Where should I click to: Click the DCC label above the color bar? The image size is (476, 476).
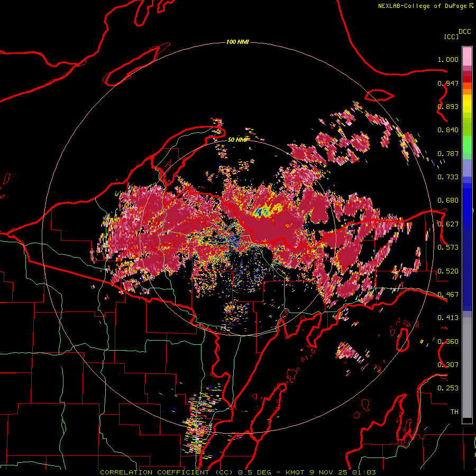tap(464, 32)
